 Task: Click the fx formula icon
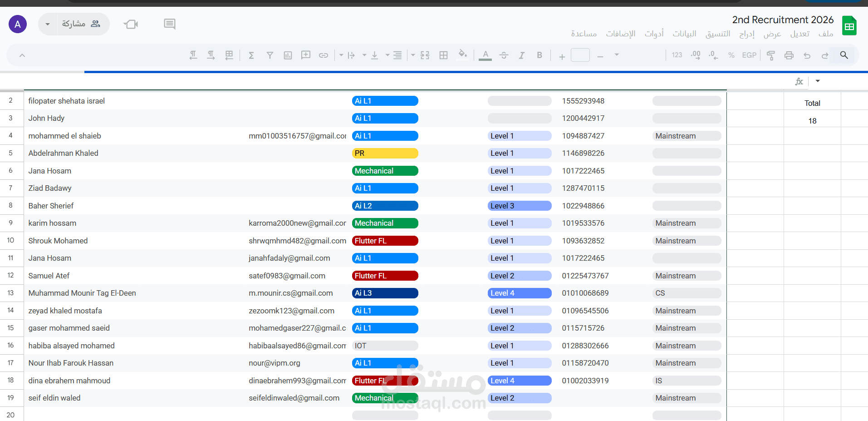(799, 81)
